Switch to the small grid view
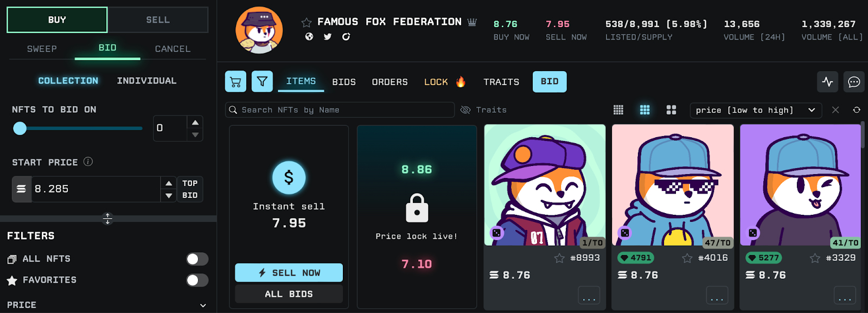This screenshot has width=868, height=313. click(x=618, y=110)
